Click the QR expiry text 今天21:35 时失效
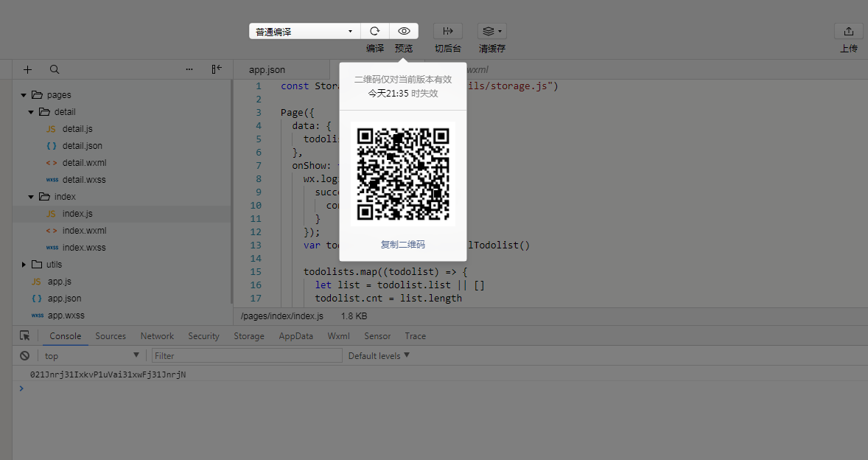The width and height of the screenshot is (868, 460). (403, 94)
